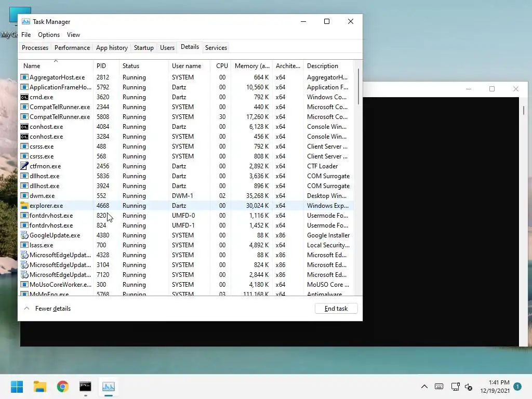Click the CTF Loader description cell
Screen dimensions: 532x399
322,166
